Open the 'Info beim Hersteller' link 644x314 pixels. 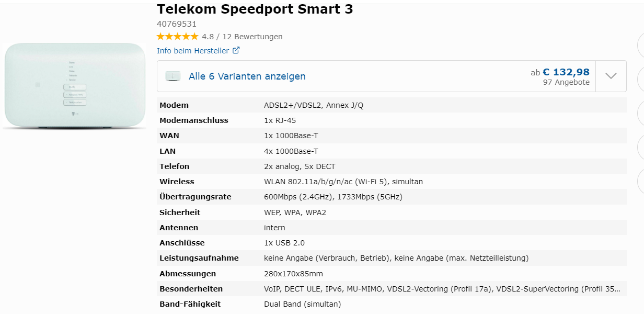193,51
